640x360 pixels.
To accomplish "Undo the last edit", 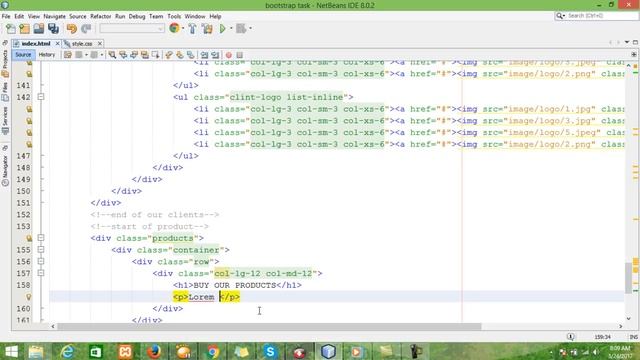I will point(72,29).
